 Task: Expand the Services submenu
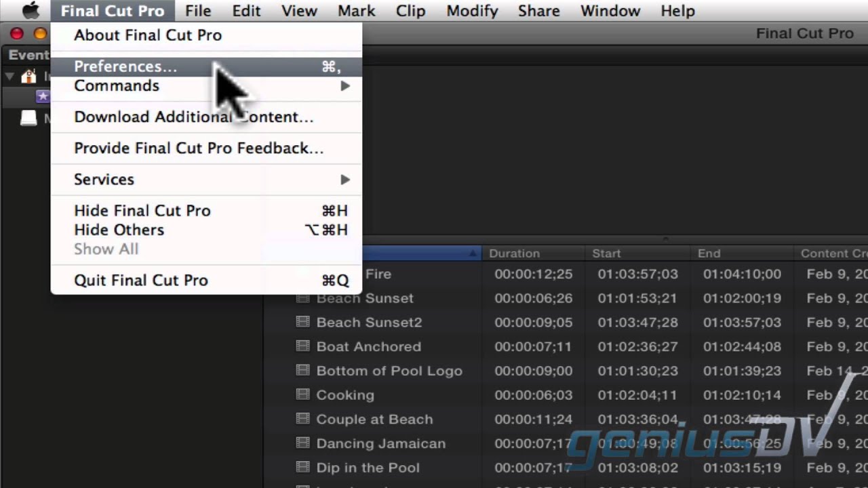pos(206,179)
